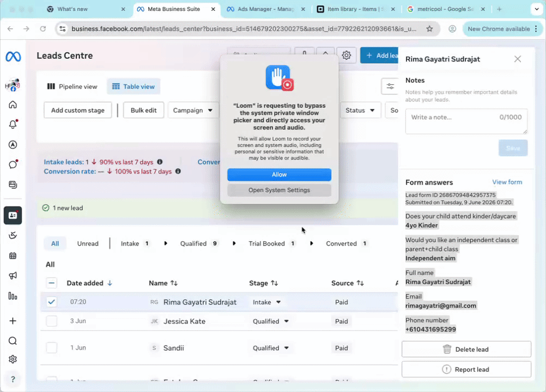
Task: Reload the page
Action: pyautogui.click(x=43, y=29)
